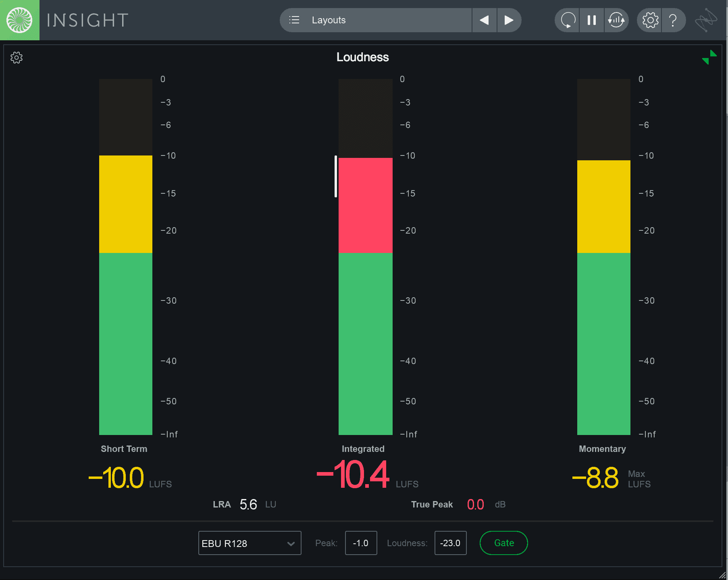Click the True Peak value 0.0

(476, 504)
